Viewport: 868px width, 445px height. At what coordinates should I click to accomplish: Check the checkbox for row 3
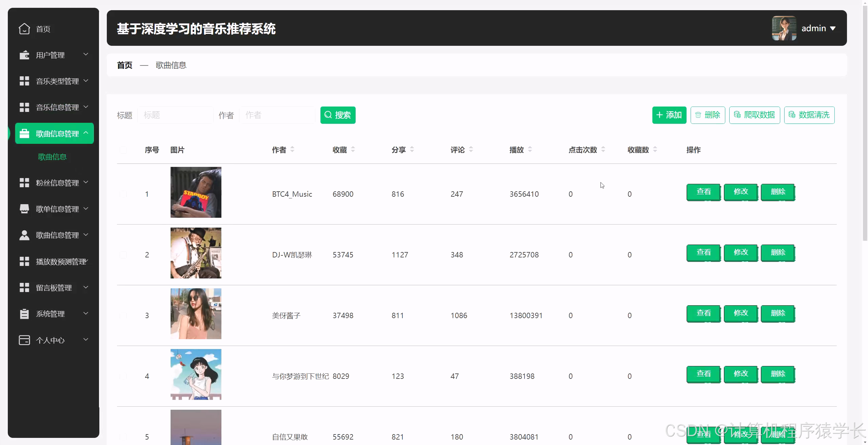pyautogui.click(x=123, y=315)
